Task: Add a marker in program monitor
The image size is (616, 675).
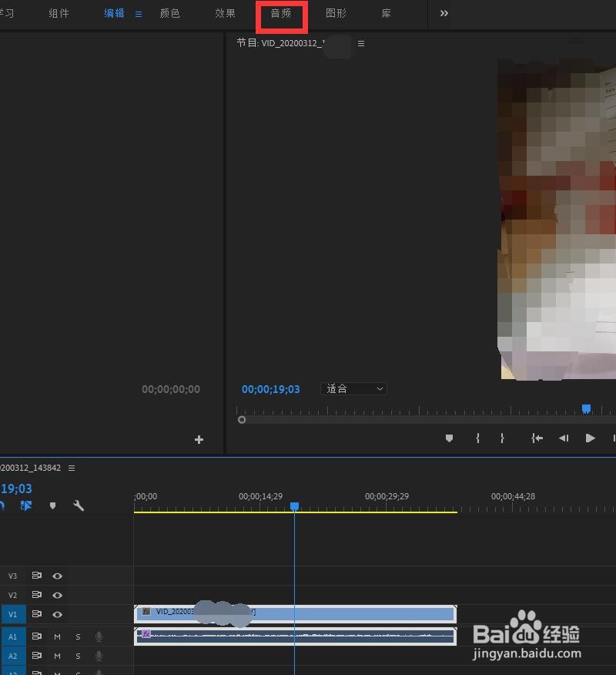Action: tap(449, 438)
